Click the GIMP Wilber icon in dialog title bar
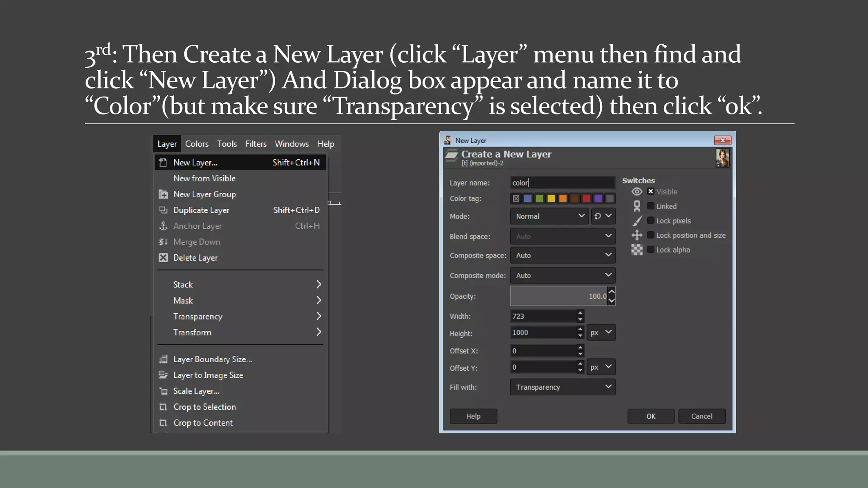The width and height of the screenshot is (868, 488). (x=448, y=140)
